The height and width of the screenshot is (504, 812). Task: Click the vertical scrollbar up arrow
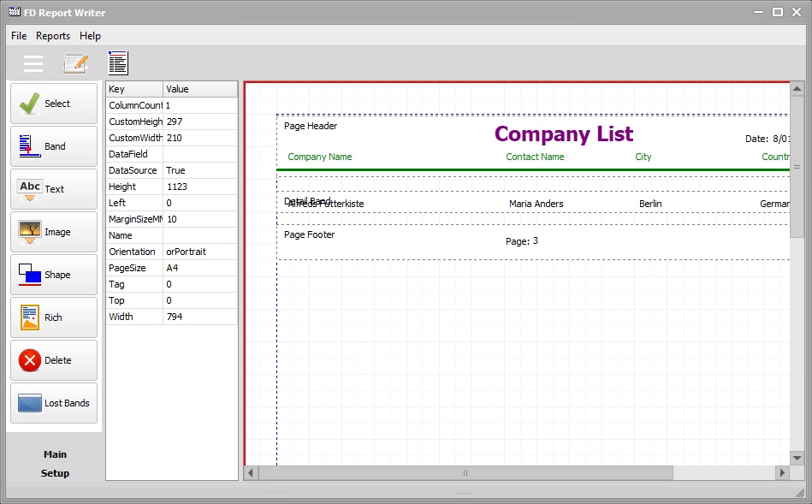click(x=797, y=89)
